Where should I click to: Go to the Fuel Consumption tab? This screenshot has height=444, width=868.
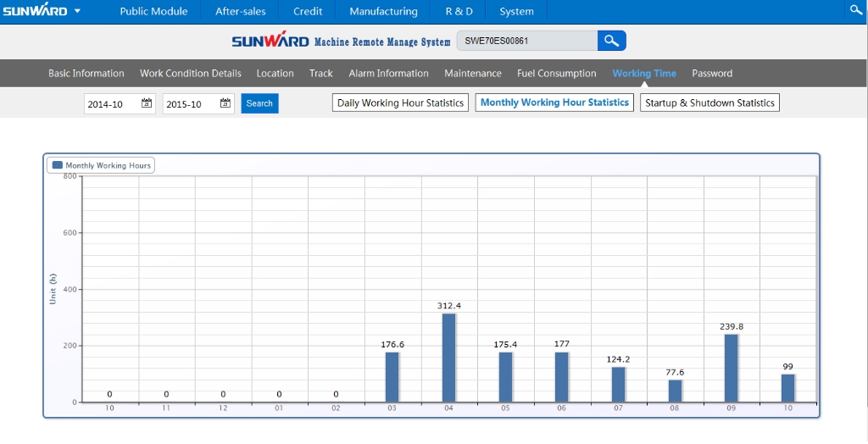pyautogui.click(x=556, y=74)
